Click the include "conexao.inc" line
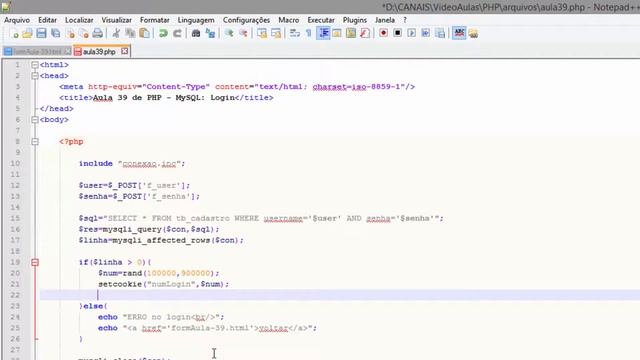Viewport: 640px width, 360px height. pyautogui.click(x=132, y=164)
